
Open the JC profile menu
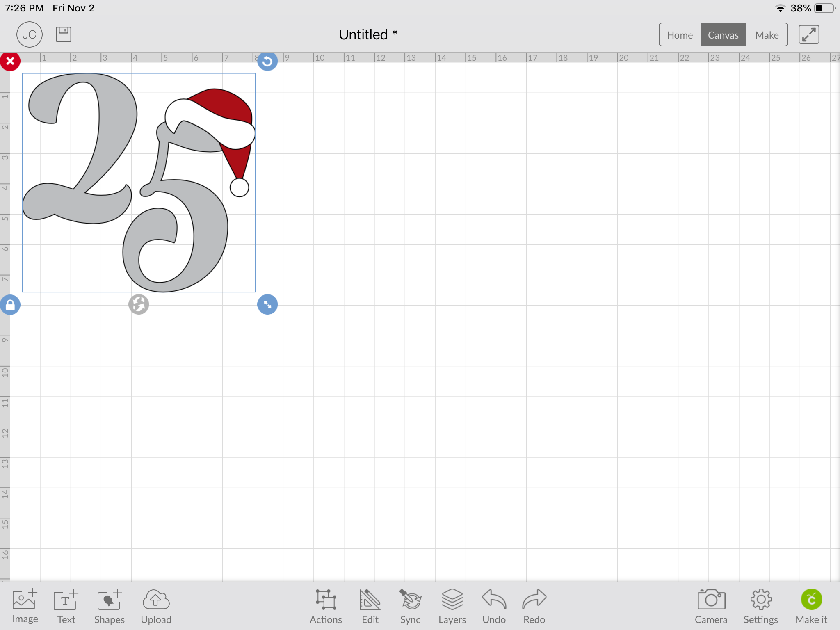point(30,34)
